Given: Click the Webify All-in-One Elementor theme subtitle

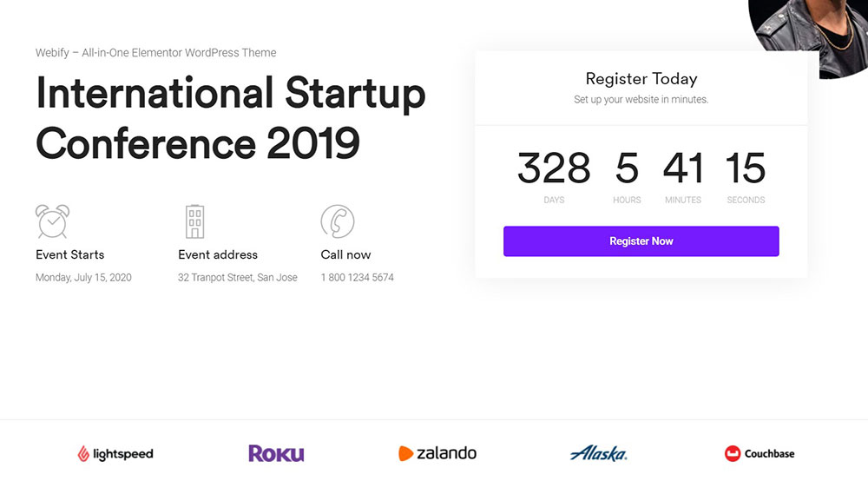Looking at the screenshot, I should [x=155, y=53].
